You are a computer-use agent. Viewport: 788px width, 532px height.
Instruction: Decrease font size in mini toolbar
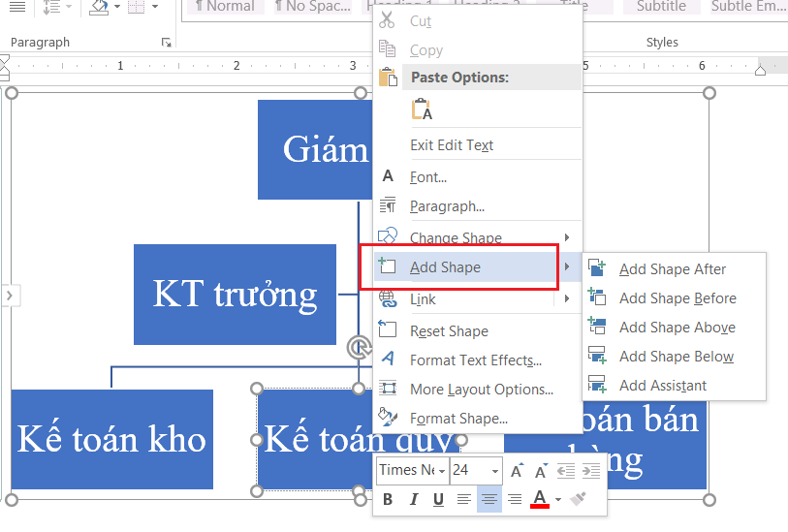pos(541,471)
